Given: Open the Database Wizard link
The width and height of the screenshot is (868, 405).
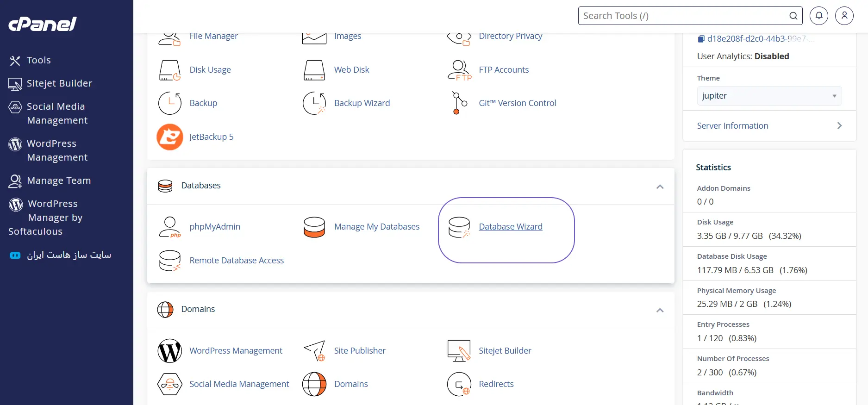Looking at the screenshot, I should coord(511,227).
